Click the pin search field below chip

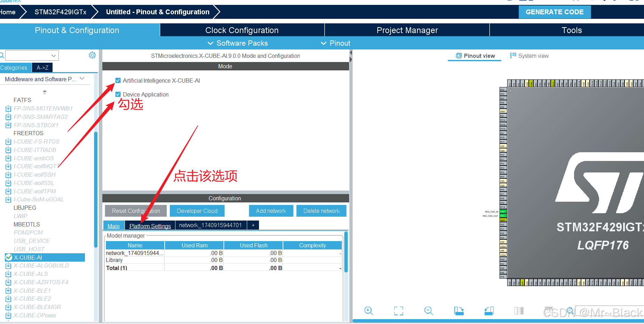coord(609,311)
